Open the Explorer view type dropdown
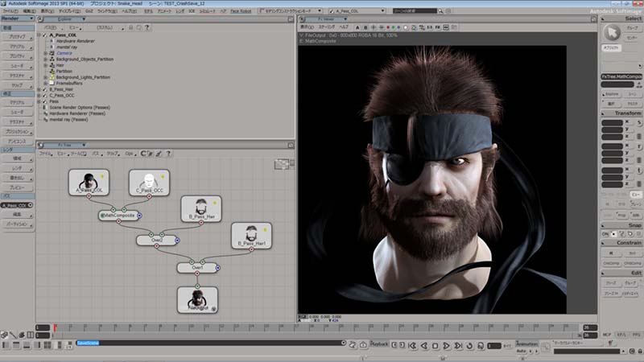Viewport: 644px width, 362px height. (x=64, y=19)
